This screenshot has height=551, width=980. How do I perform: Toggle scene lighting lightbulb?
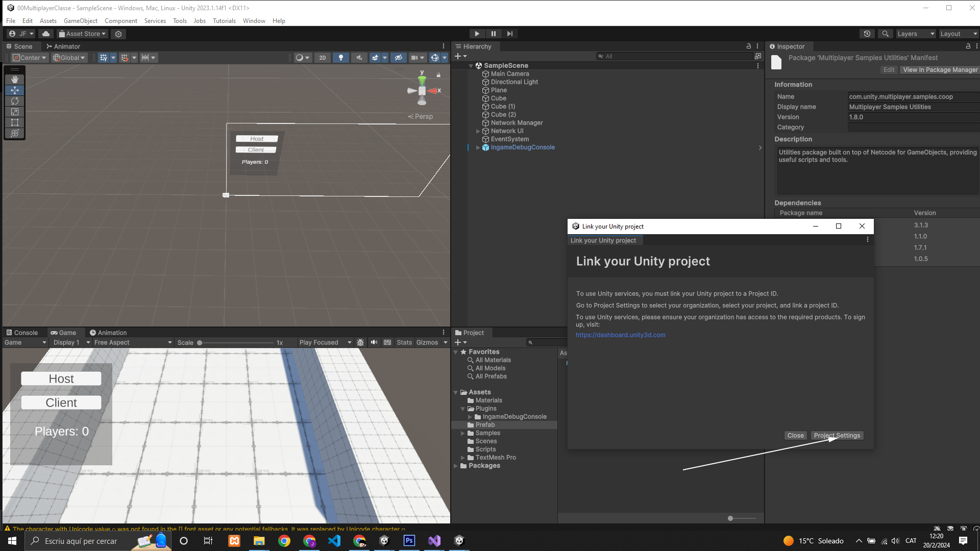click(341, 58)
